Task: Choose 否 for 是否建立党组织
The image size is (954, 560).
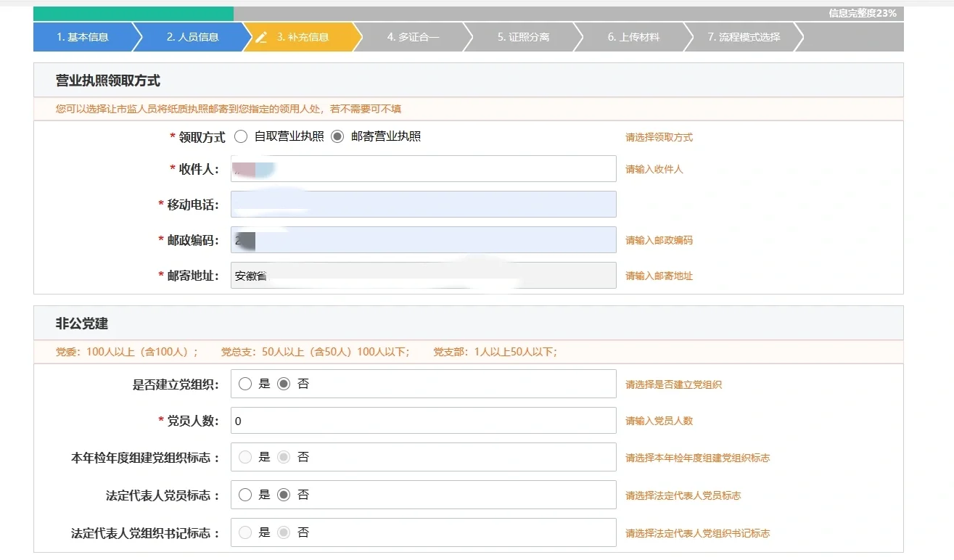Action: pos(284,384)
